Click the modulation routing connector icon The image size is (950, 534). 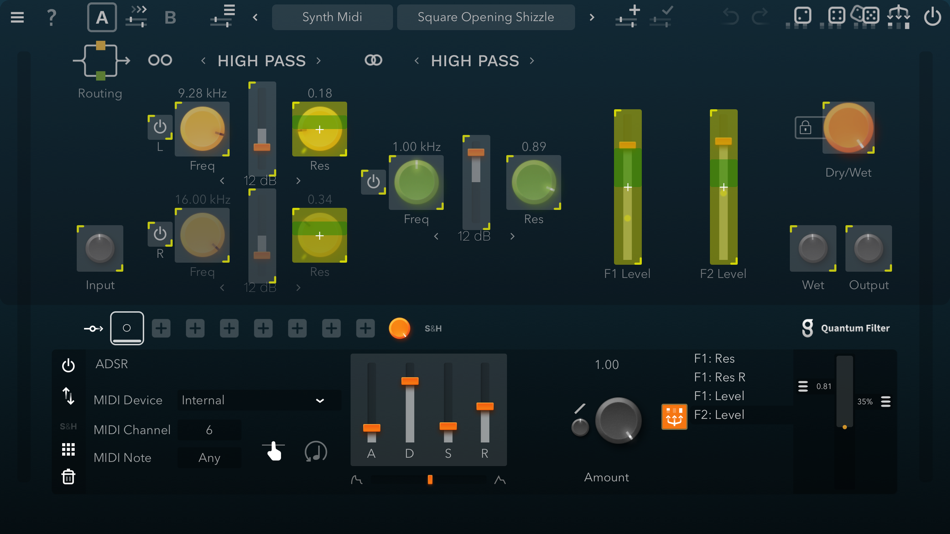coord(93,329)
